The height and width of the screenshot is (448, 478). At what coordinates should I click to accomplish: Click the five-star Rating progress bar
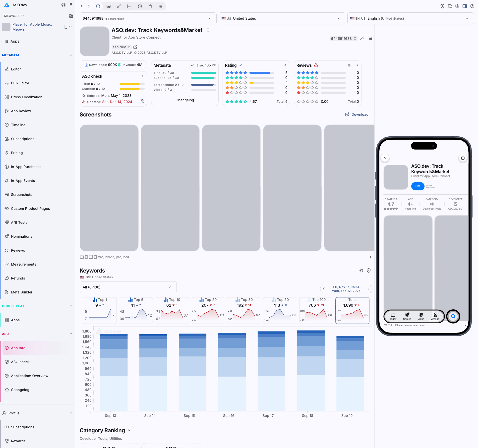tap(262, 73)
